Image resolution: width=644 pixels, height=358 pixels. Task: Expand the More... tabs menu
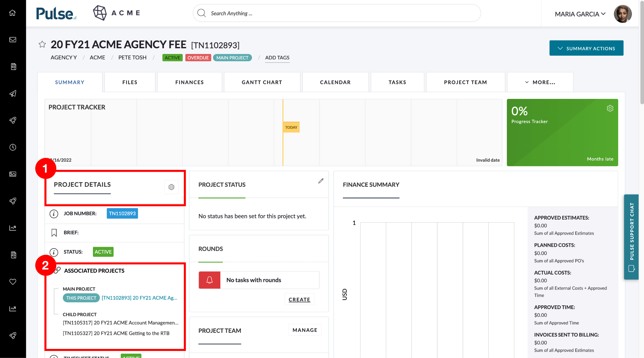coord(540,82)
